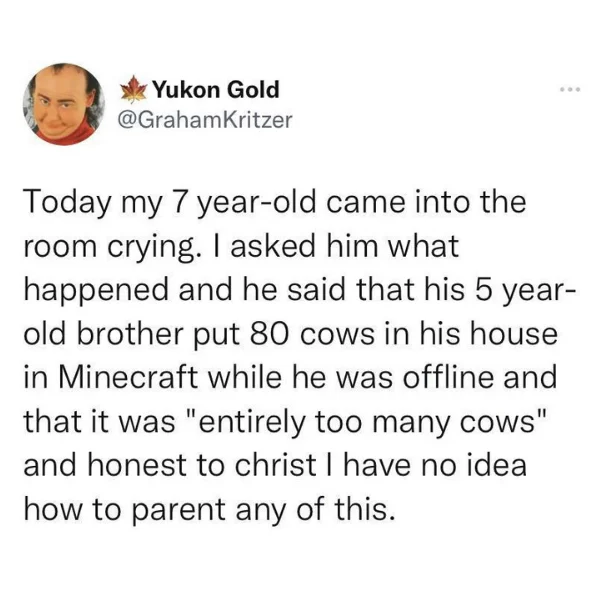The height and width of the screenshot is (600, 600).
Task: Click the last line "how to parent any of this."
Action: click(x=209, y=510)
